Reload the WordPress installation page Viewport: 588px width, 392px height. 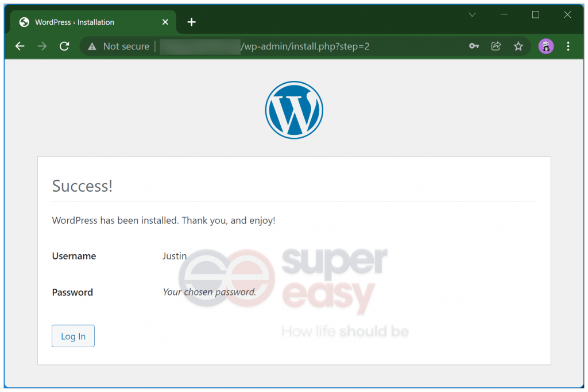(x=64, y=46)
